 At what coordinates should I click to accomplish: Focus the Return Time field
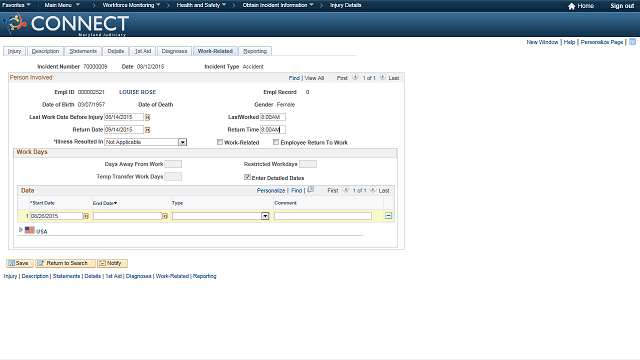click(273, 130)
